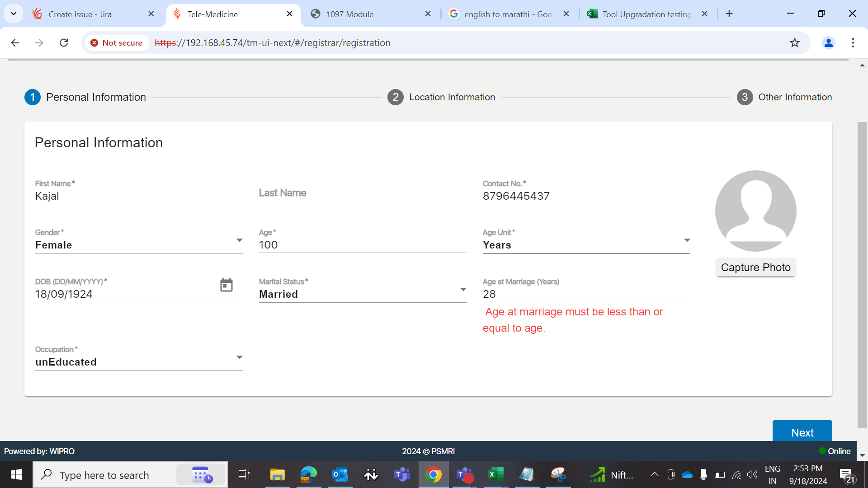Switch to the Create Issue - Jira tab
The width and height of the screenshot is (868, 488).
pos(94,14)
